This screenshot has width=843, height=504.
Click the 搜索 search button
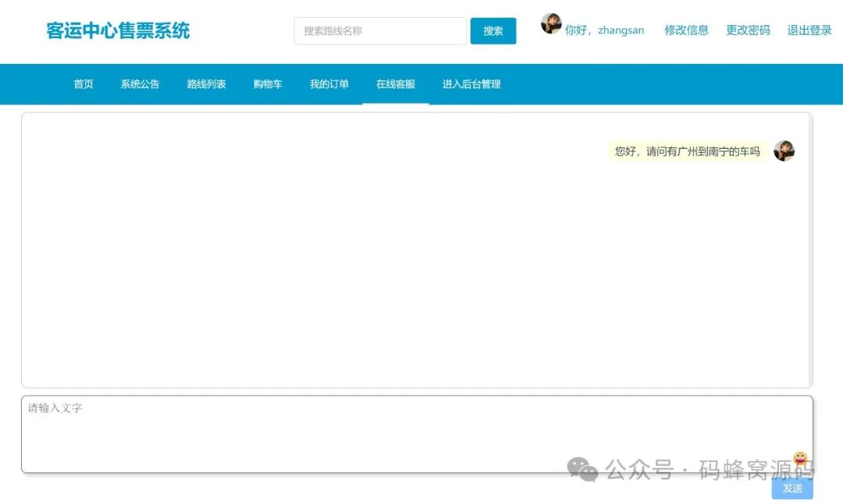point(493,30)
